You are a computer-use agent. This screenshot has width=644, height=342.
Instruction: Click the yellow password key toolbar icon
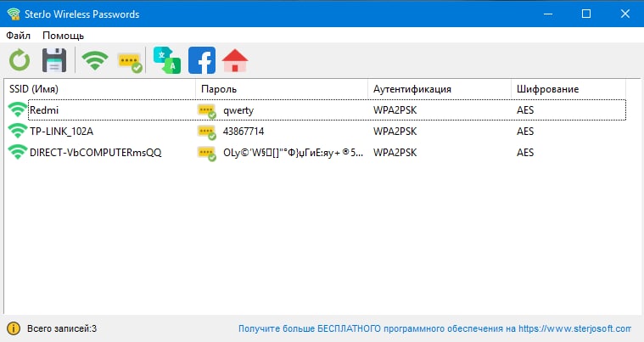130,63
